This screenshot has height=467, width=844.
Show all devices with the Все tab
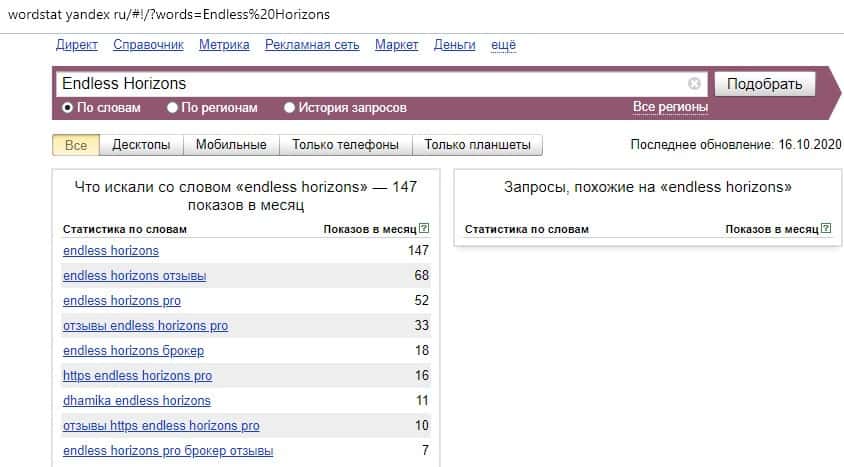(x=76, y=145)
